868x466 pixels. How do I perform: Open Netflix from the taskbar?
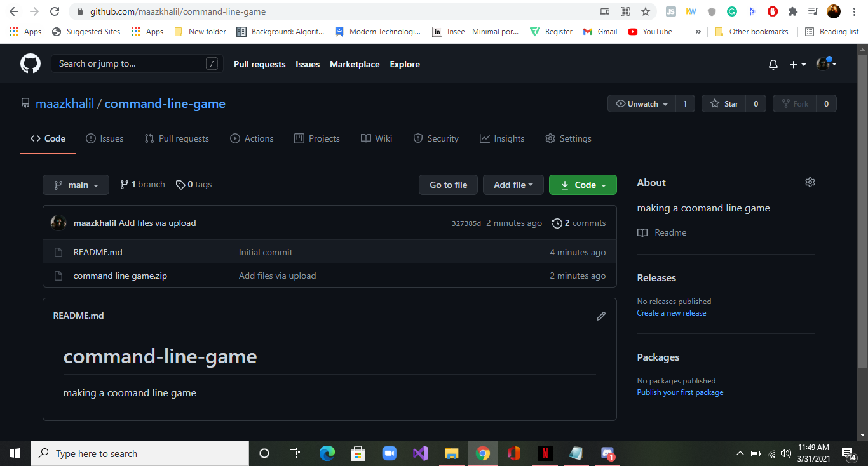545,453
